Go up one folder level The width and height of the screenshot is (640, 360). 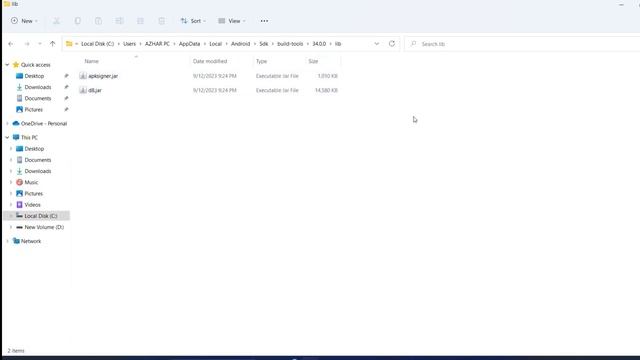(x=52, y=44)
